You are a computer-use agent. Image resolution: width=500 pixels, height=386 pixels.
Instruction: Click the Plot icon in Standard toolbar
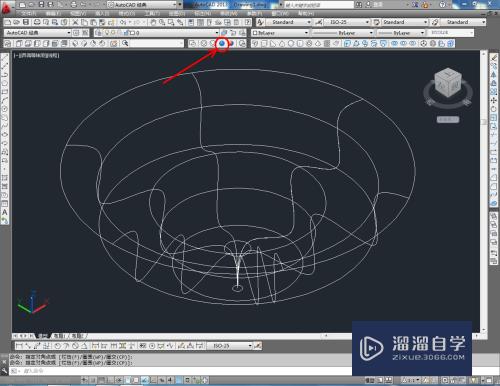(x=37, y=22)
